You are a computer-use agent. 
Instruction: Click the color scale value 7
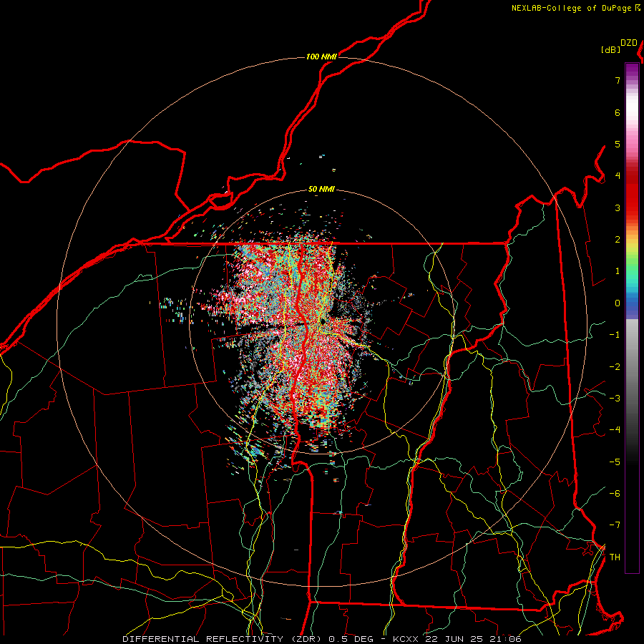pos(618,80)
